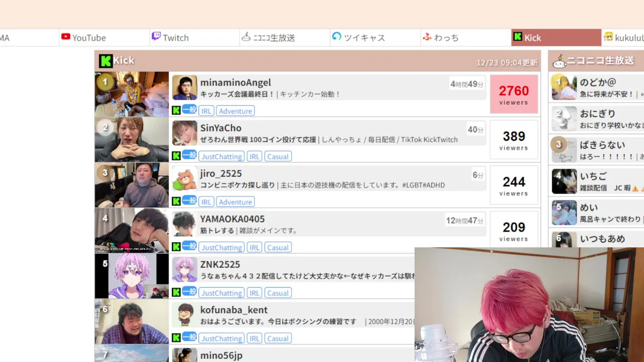Screen dimensions: 644x362
Task: Click the 一般 badge under kofunaba_kent
Action: 189,337
